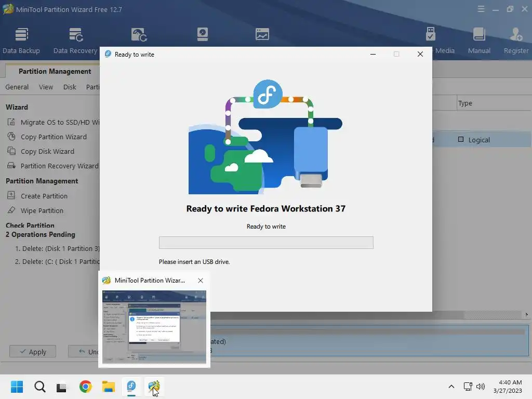
Task: Click the Fedora logo in dialog title
Action: click(x=108, y=54)
